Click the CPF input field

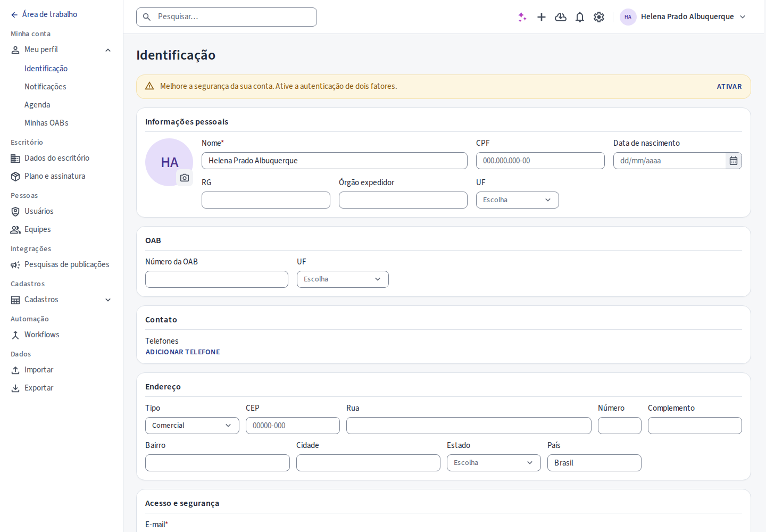point(540,161)
